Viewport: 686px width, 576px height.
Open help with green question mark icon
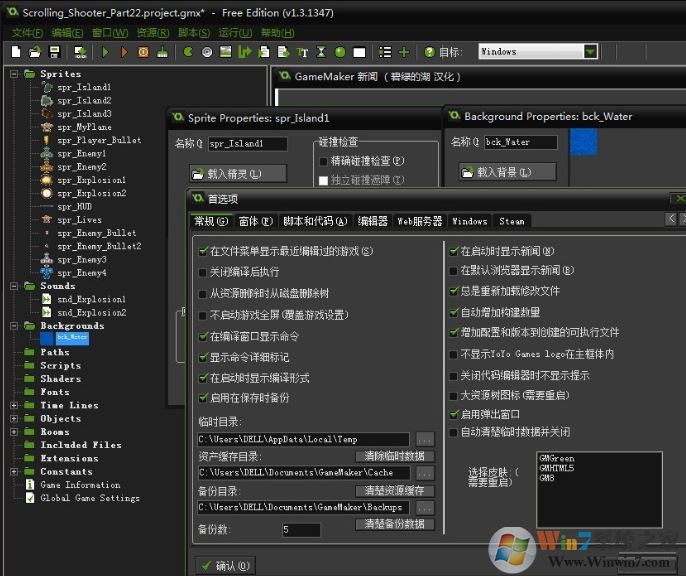point(429,52)
